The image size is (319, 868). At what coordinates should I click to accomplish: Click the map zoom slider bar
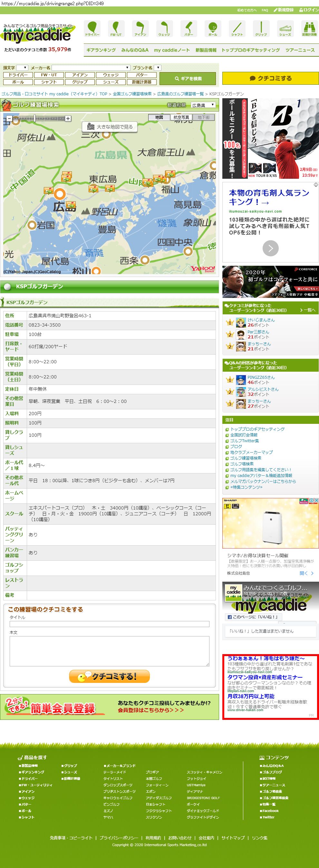(x=38, y=119)
